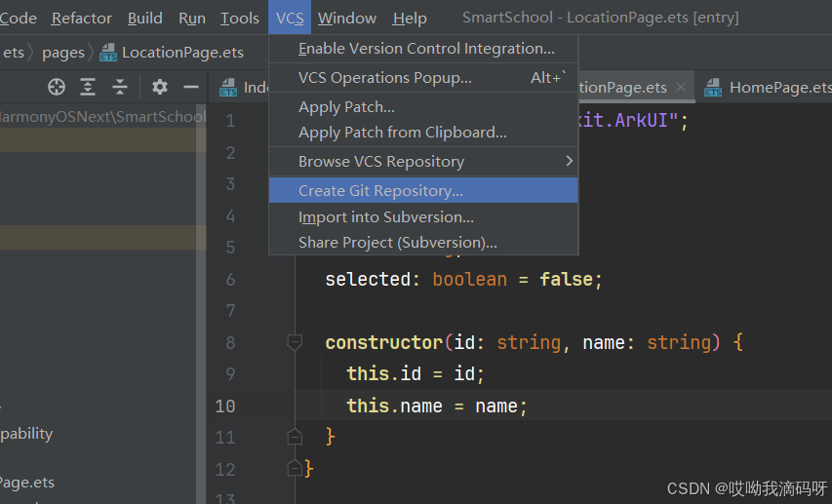Select Create Git Repository

click(x=423, y=190)
